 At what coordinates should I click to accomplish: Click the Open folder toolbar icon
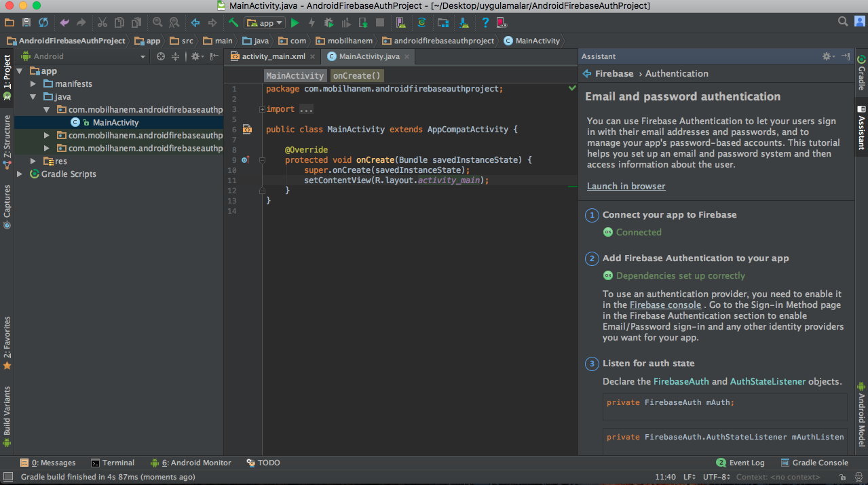point(10,23)
